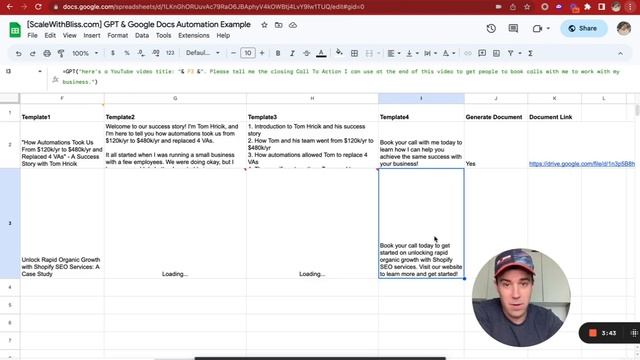The image size is (640, 360).
Task: Select the Template1 header cell
Action: pos(62,113)
